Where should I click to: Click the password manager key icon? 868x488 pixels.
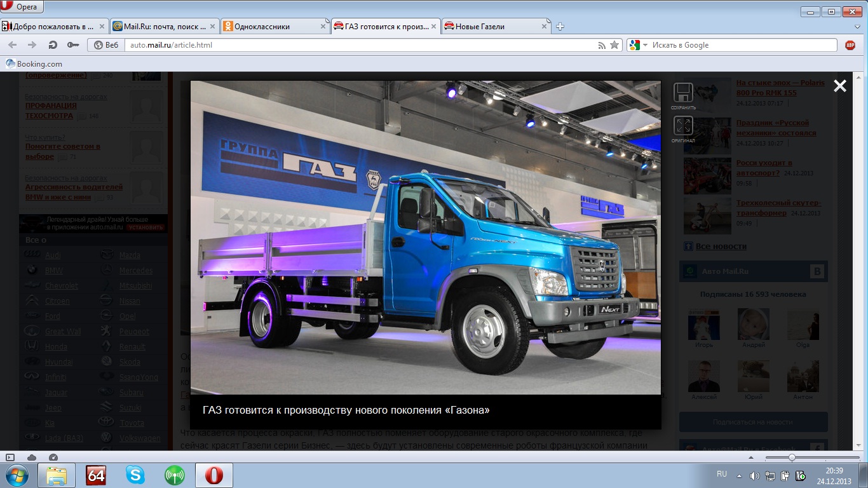[x=73, y=45]
